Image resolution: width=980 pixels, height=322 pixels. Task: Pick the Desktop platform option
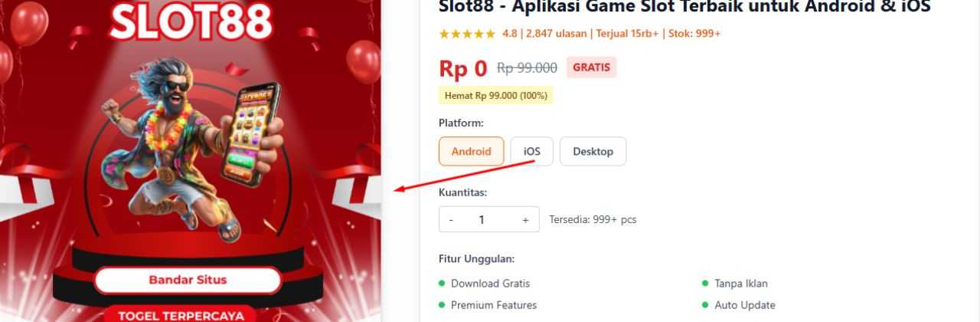[593, 151]
